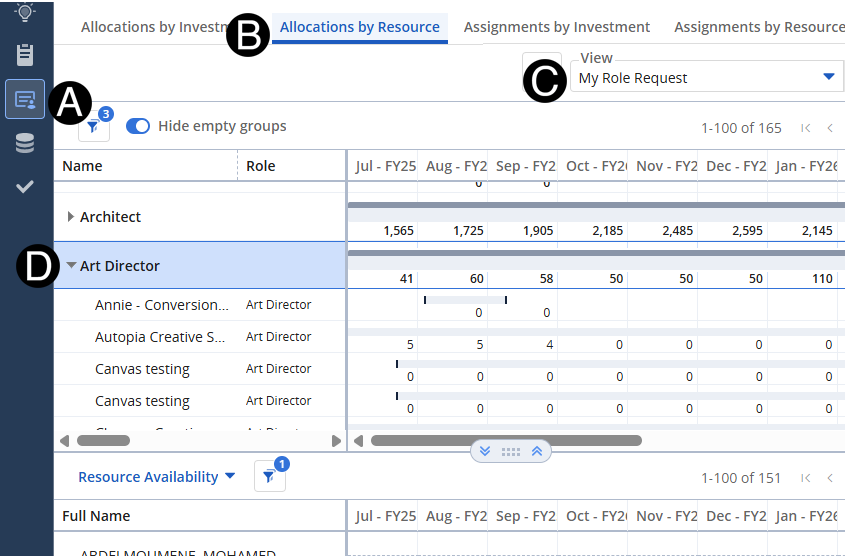
Task: Switch to Allocations by Resource tab
Action: point(359,27)
